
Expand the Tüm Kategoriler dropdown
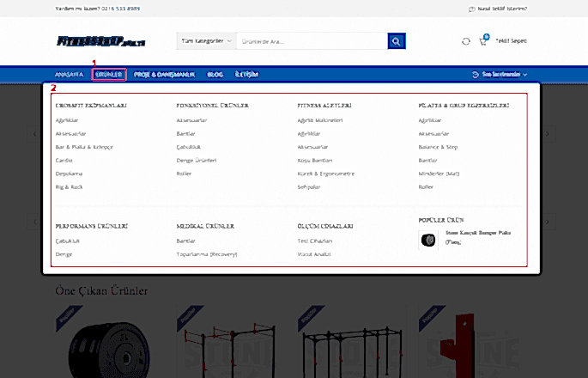(x=205, y=40)
